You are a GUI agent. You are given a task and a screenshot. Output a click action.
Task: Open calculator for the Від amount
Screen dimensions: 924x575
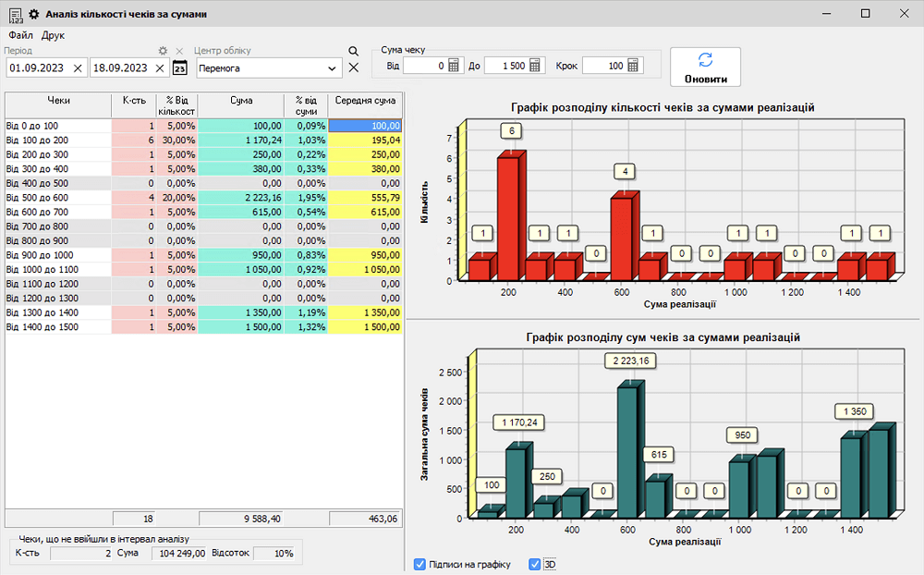pyautogui.click(x=453, y=66)
